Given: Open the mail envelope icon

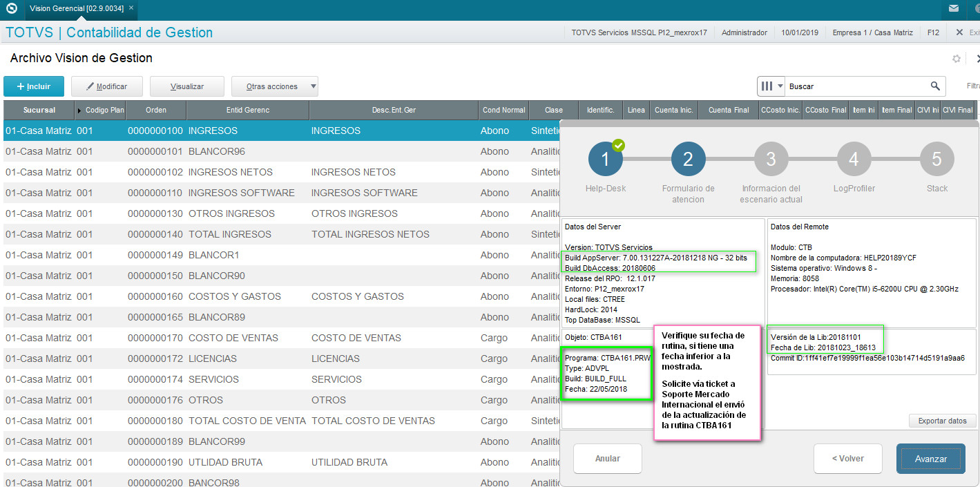Looking at the screenshot, I should pyautogui.click(x=954, y=9).
